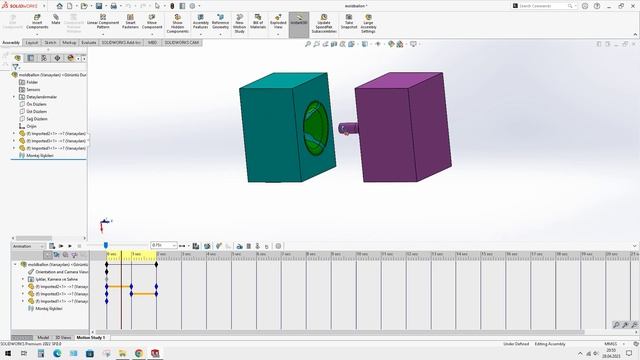This screenshot has height=360, width=640.
Task: Open the Animation Wizard icon
Action: (x=207, y=246)
